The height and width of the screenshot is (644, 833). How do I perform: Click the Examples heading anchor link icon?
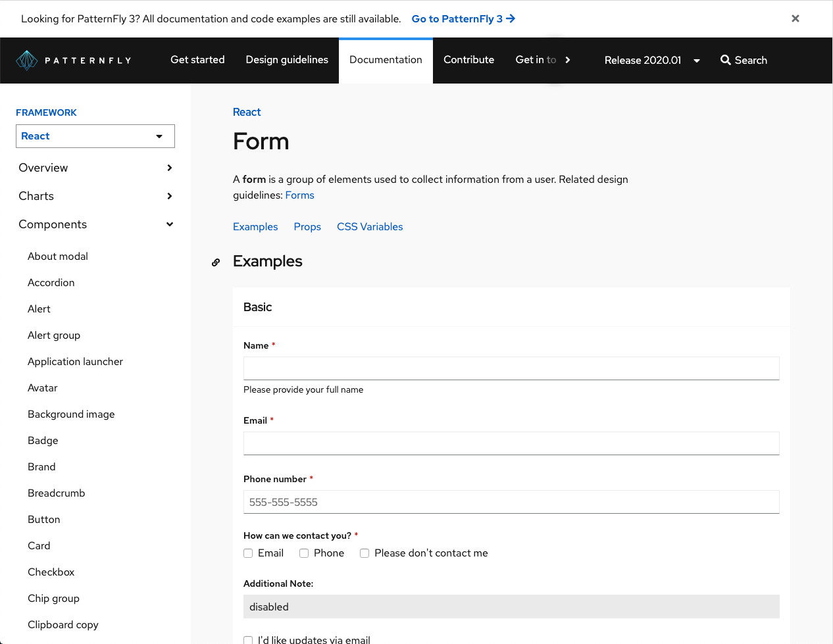(x=216, y=262)
